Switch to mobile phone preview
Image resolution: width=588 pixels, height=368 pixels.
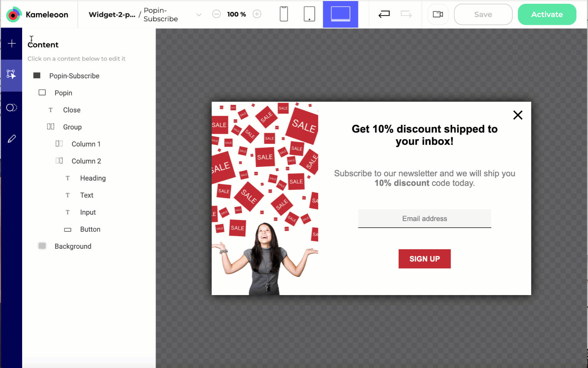[284, 14]
